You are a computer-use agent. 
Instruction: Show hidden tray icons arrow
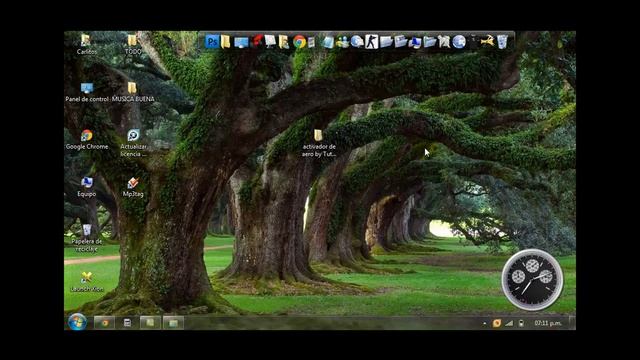484,323
